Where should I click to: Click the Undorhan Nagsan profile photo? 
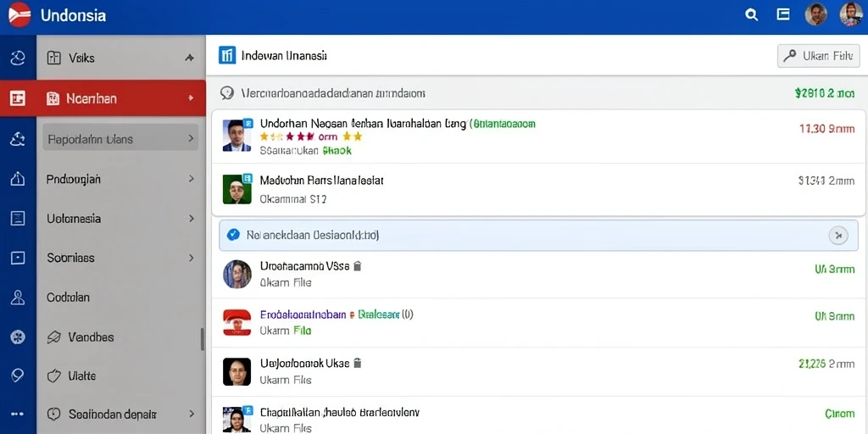[237, 135]
